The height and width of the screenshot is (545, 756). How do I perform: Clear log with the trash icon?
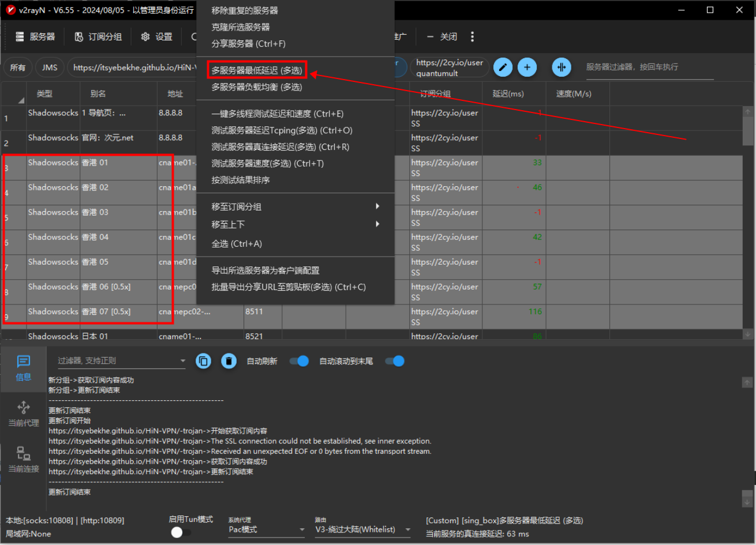coord(229,361)
